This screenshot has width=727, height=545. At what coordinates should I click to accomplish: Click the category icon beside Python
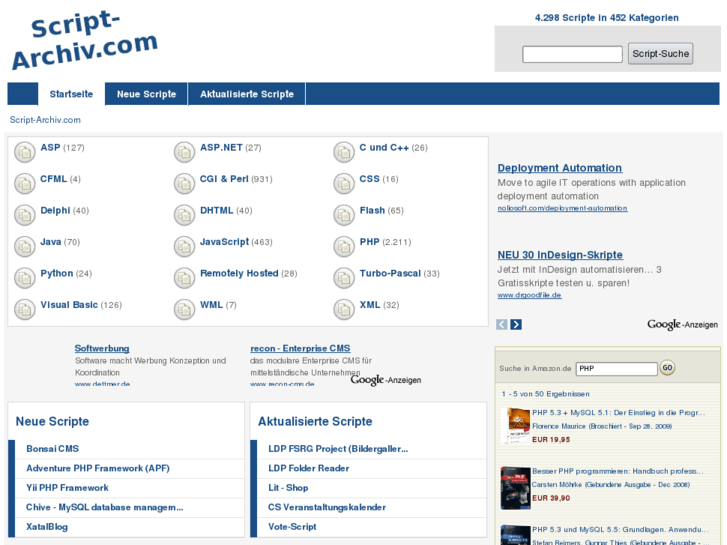(25, 278)
